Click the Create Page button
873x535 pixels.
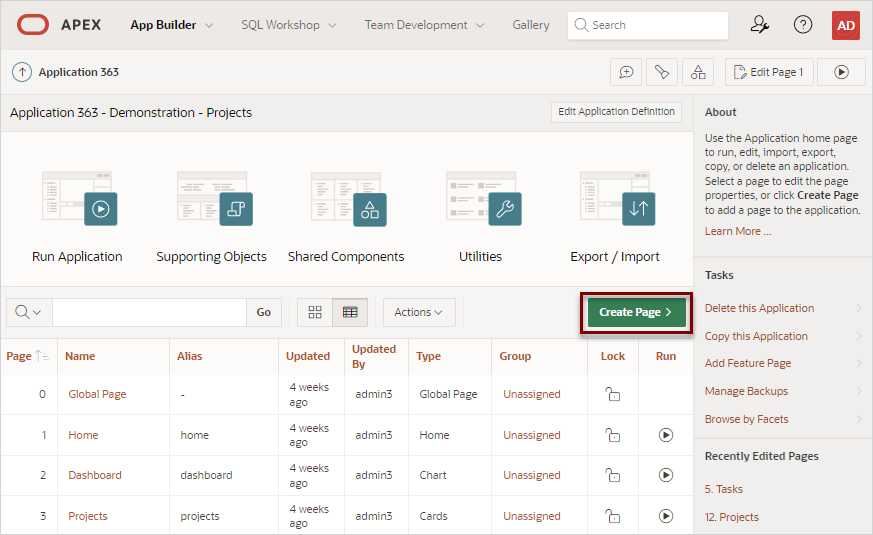point(636,312)
